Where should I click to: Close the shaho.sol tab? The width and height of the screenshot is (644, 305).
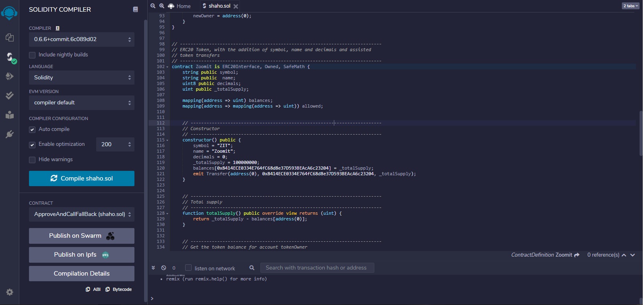click(x=236, y=6)
